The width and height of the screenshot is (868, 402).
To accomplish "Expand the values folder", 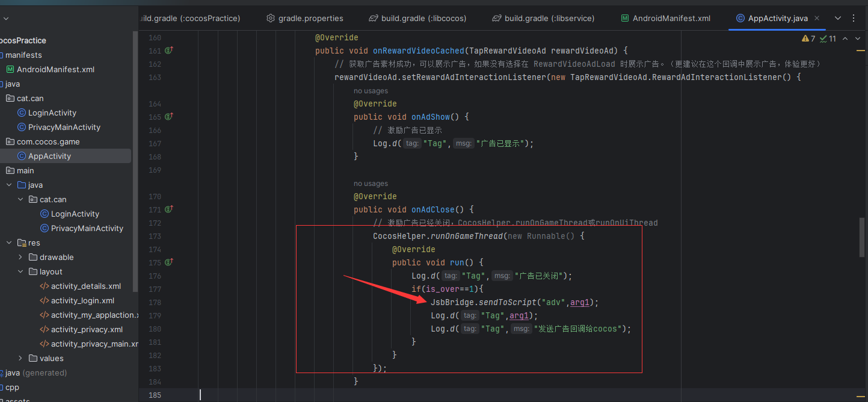I will click(x=20, y=358).
